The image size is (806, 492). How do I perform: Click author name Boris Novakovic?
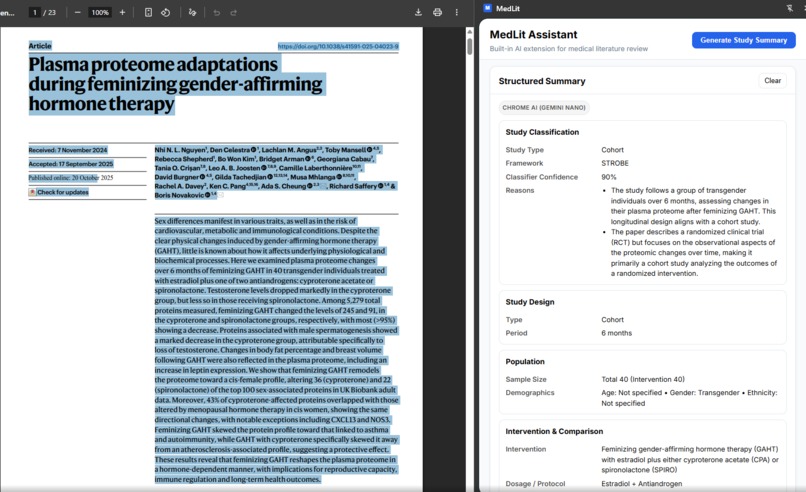click(179, 195)
